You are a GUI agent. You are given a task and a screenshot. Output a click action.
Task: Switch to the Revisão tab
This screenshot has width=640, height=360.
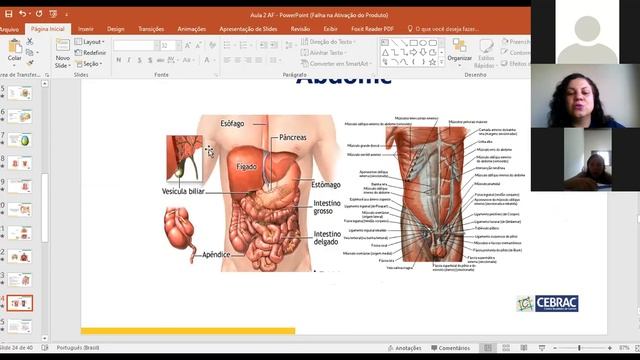pos(300,29)
